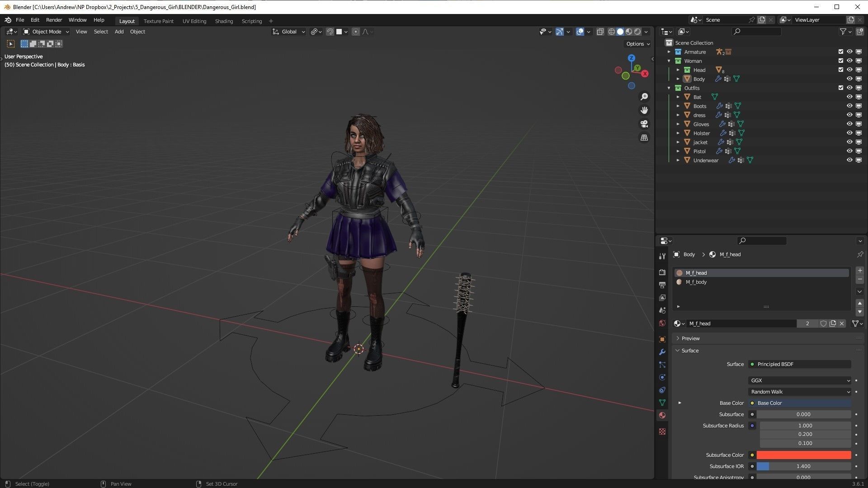
Task: Toggle visibility of the jacket object
Action: pos(849,142)
